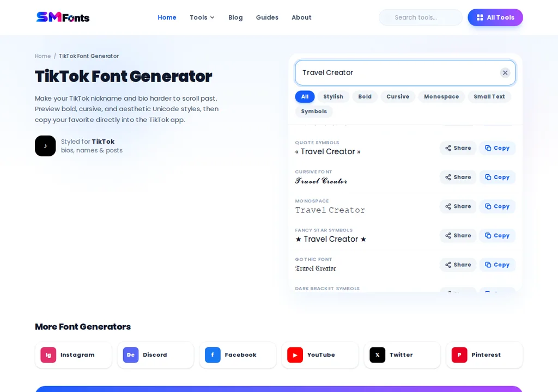This screenshot has width=558, height=392.
Task: Click the TikTok Font Generator heading
Action: (x=124, y=76)
